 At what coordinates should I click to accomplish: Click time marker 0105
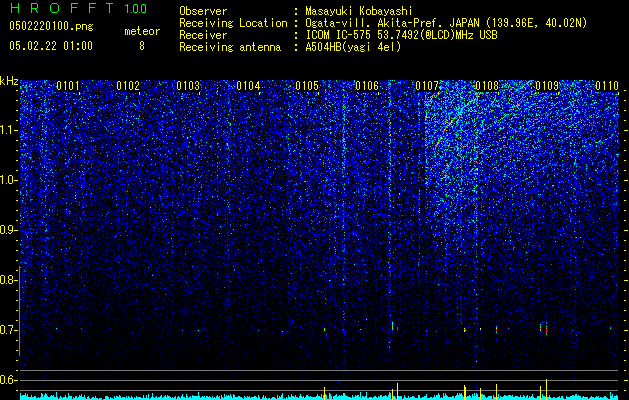click(x=307, y=86)
